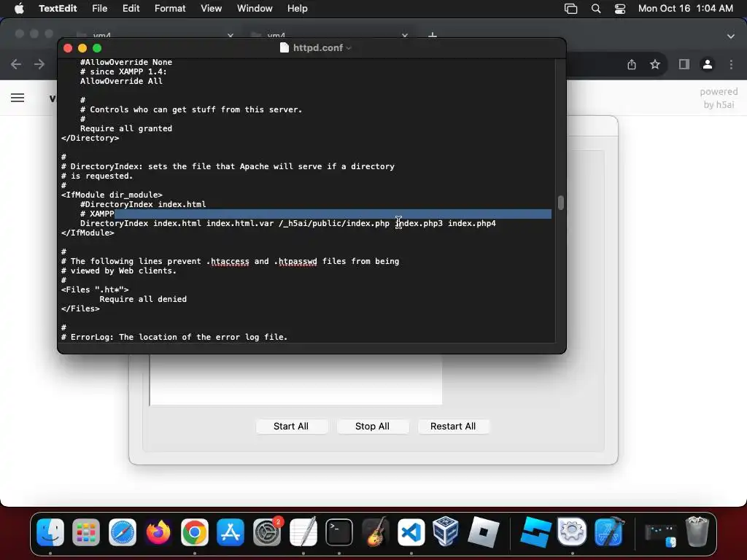Open System Settings with badge in Dock
Viewport: 747px width, 560px height.
pyautogui.click(x=267, y=532)
